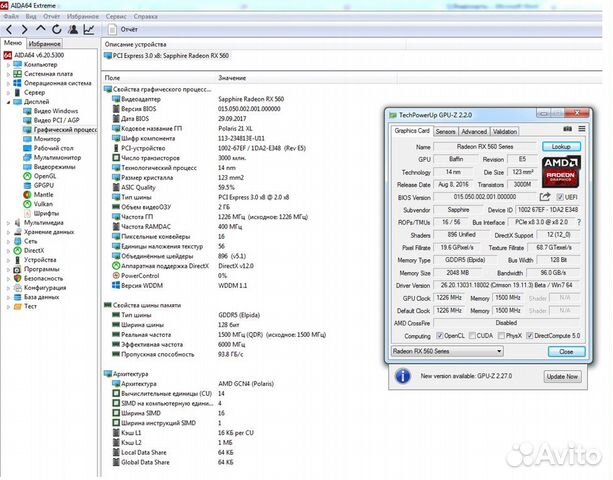Viewport: 613px width, 480px height.
Task: Click the Отчёт report toolbar button
Action: click(123, 29)
